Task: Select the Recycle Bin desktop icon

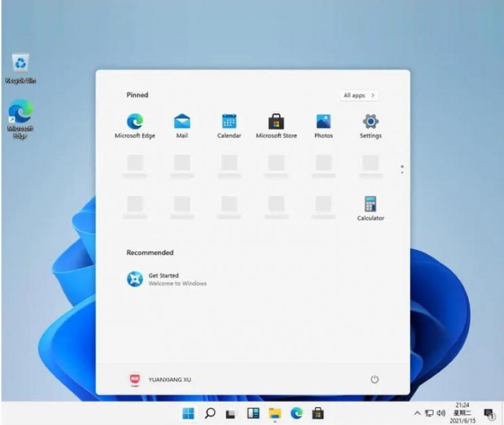Action: 20,69
